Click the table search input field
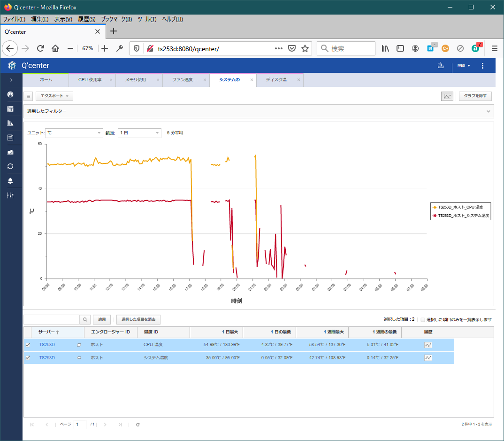The width and height of the screenshot is (504, 441). coord(52,319)
